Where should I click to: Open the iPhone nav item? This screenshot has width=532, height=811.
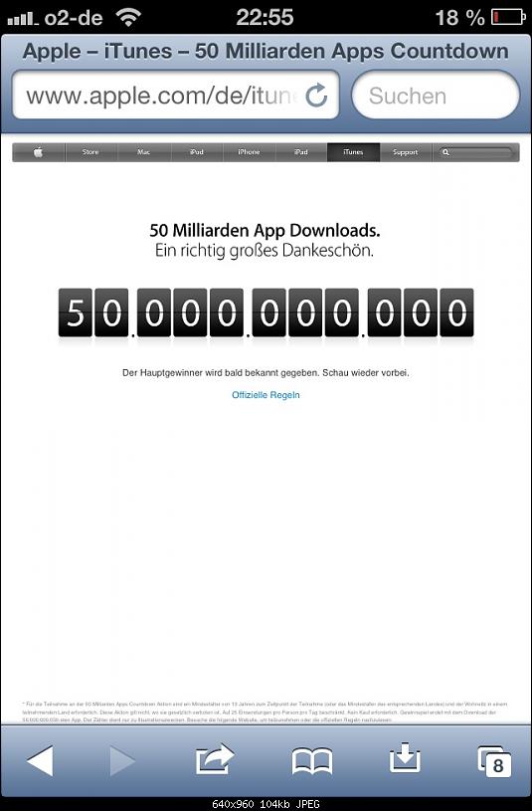click(249, 152)
